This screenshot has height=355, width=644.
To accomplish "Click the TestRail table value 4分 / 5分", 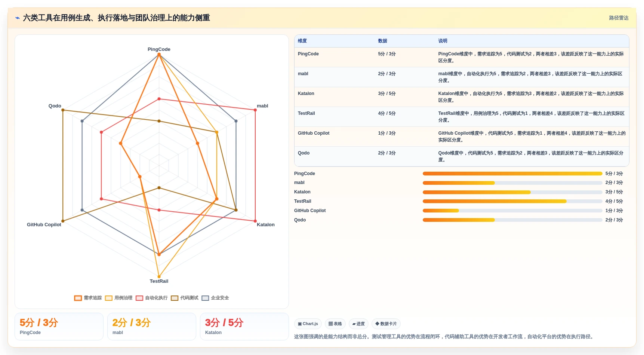I will [387, 113].
